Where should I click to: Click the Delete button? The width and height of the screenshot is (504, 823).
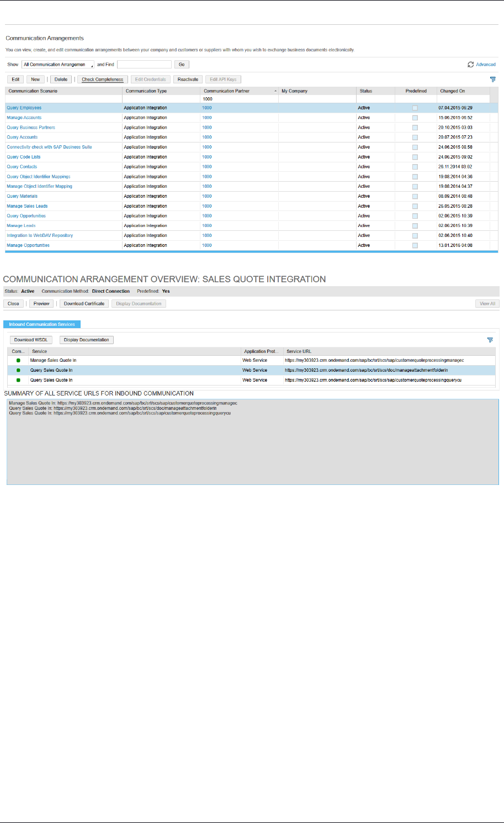(61, 80)
